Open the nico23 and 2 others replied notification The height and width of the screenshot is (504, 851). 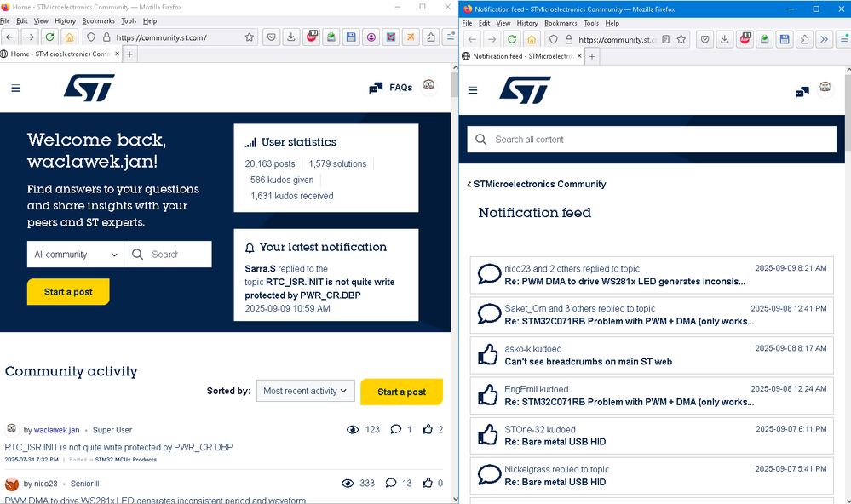[652, 275]
